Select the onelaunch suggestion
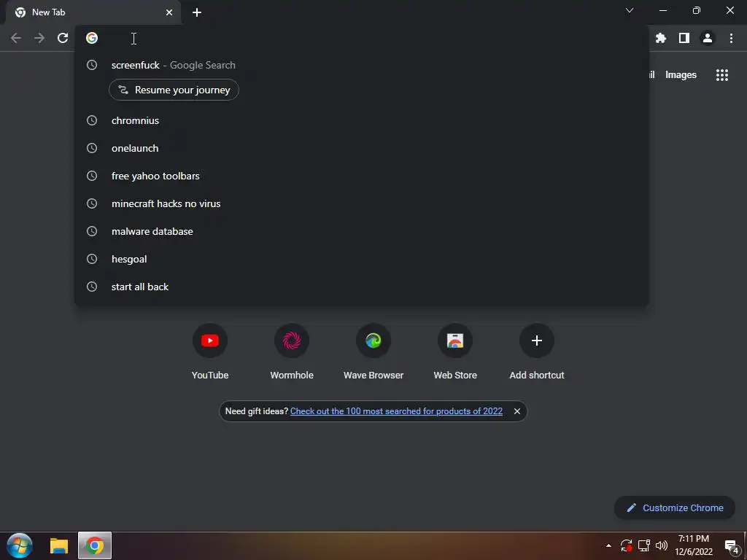Viewport: 747px width, 560px height. (362, 148)
